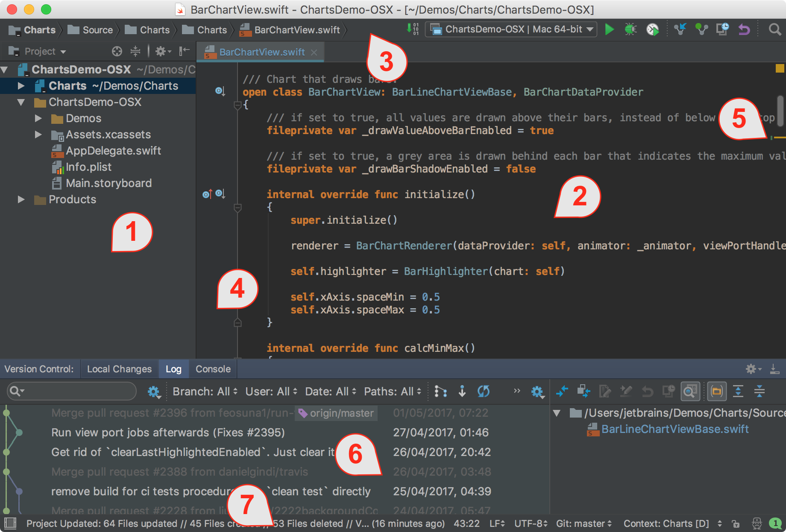
Task: Refresh the version control log
Action: [483, 391]
